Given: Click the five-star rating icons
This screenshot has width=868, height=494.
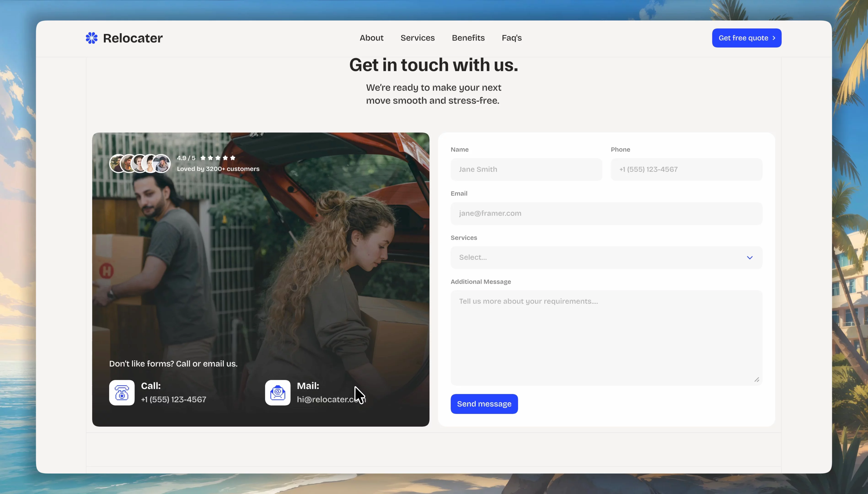Looking at the screenshot, I should [218, 158].
